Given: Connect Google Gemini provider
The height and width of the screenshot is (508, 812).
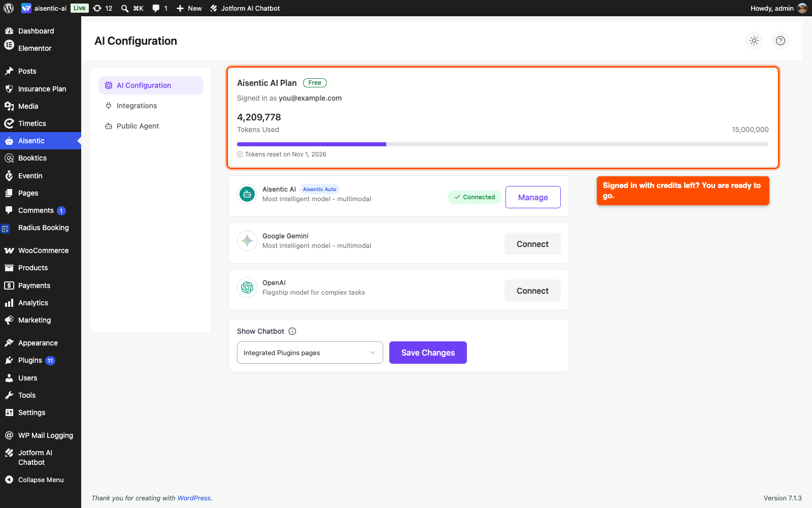Looking at the screenshot, I should 532,244.
